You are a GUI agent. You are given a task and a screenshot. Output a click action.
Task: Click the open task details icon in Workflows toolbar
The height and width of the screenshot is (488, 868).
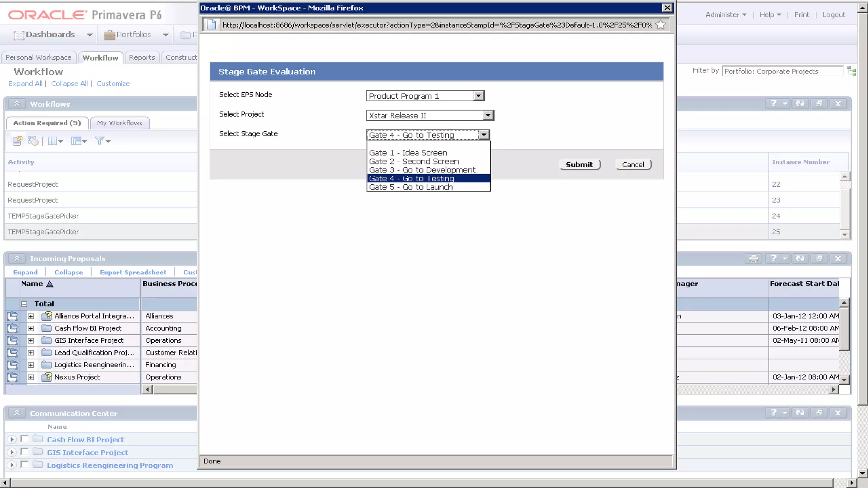(17, 141)
